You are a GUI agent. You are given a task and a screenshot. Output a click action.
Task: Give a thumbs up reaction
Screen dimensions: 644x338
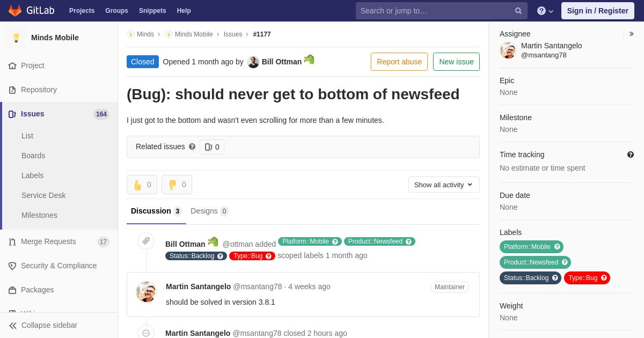(x=142, y=185)
